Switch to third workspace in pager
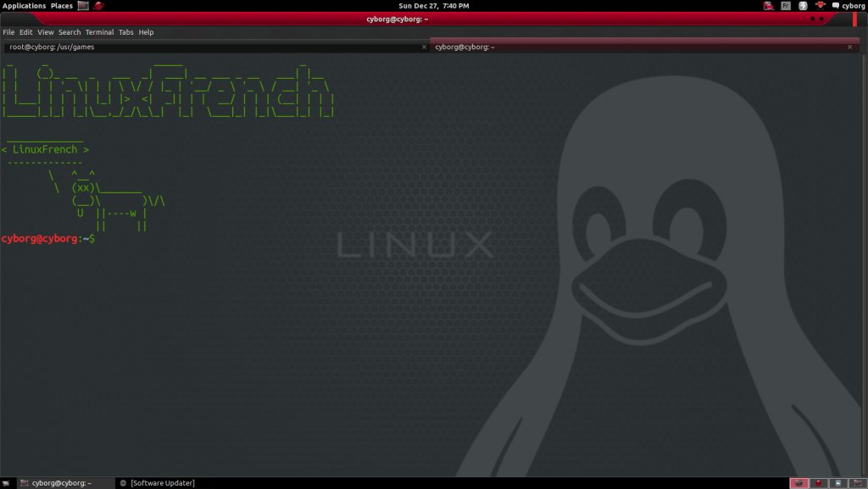Screen dimensions: 868x489 coord(838,483)
